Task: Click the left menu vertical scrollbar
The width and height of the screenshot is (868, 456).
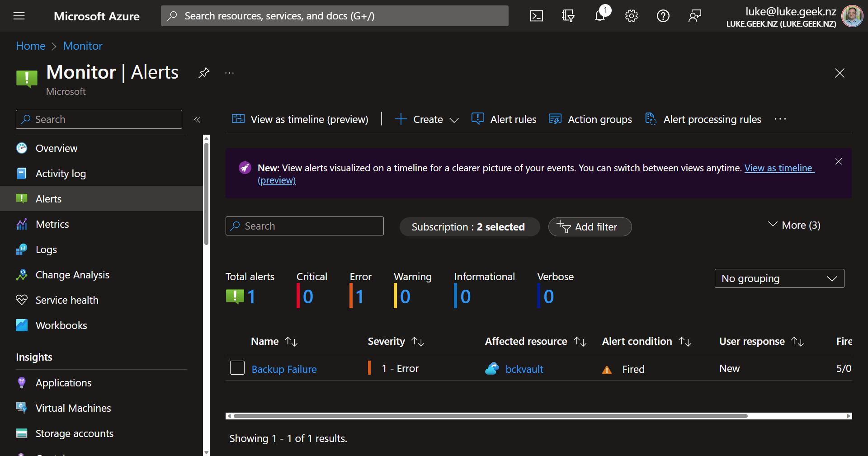Action: point(206,194)
